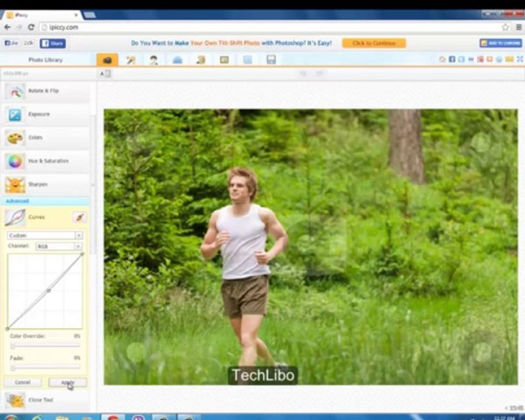This screenshot has width=525, height=420.
Task: Select the iPiccy browser tab
Action: pyautogui.click(x=41, y=15)
